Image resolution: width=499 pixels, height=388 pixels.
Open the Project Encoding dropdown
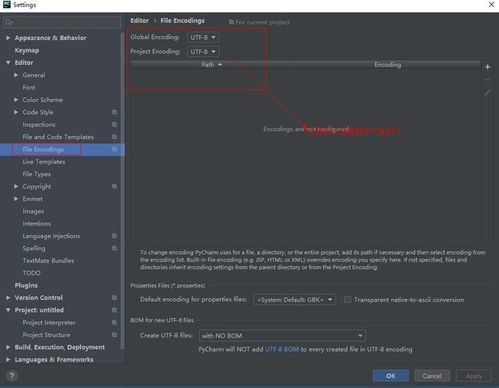(203, 52)
